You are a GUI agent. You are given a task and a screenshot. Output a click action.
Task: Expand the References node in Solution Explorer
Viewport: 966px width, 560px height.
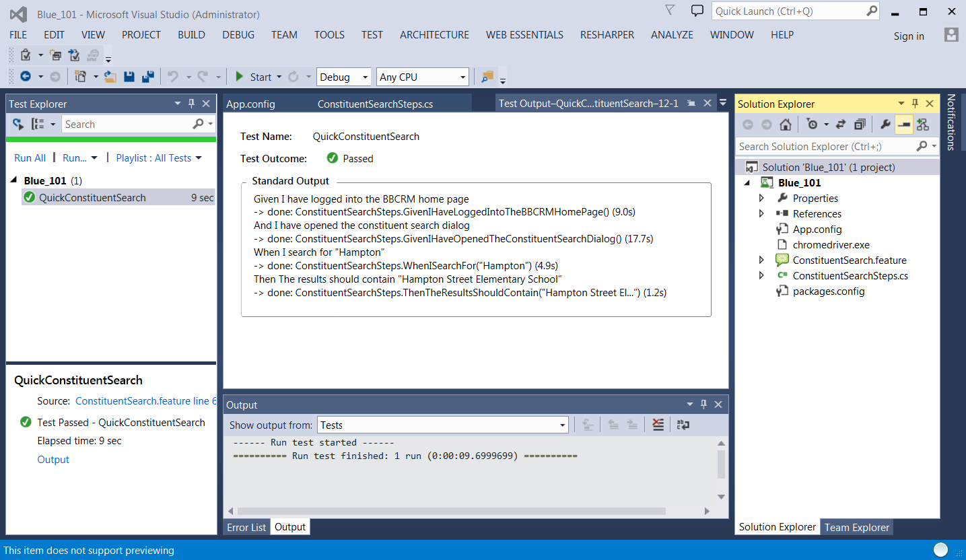[761, 214]
